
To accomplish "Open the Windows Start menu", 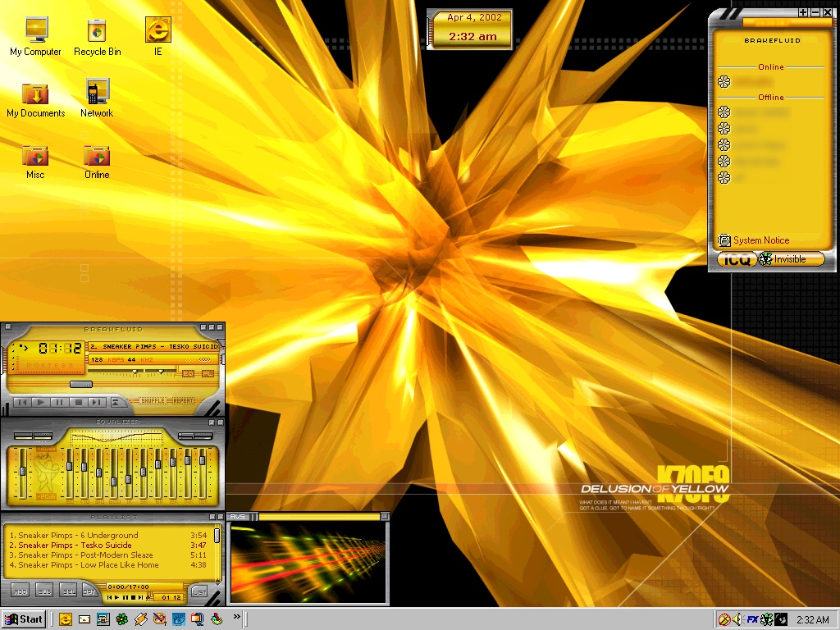I will click(24, 619).
